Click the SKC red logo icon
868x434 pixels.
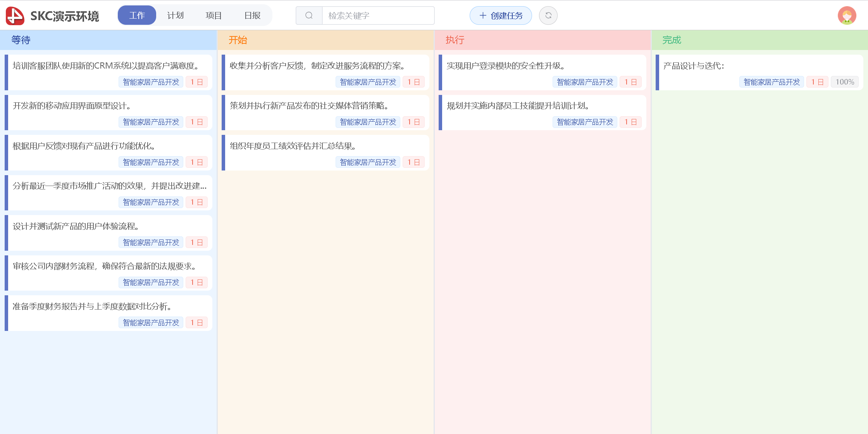[x=15, y=15]
